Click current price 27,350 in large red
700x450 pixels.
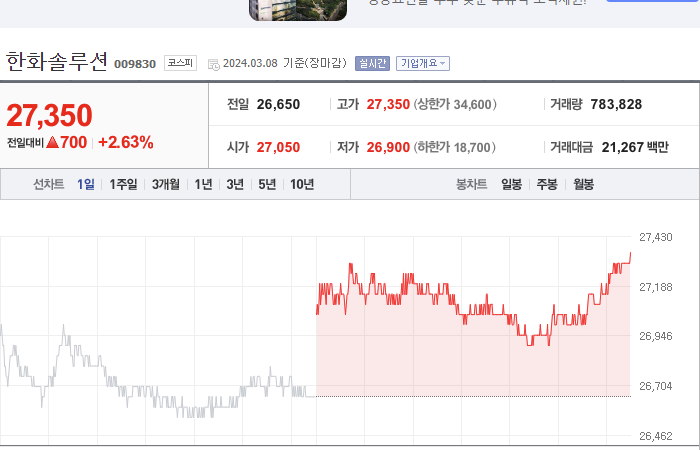point(49,115)
